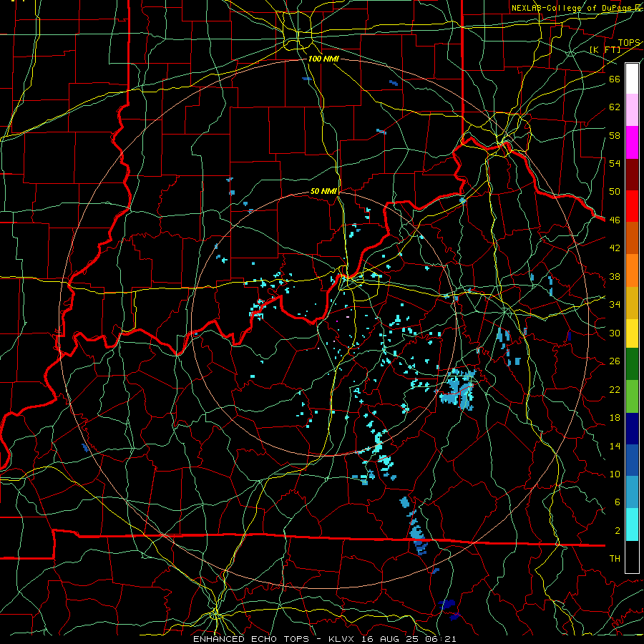This screenshot has height=644, width=644.
Task: Click the "[K FT]" units label
Action: click(x=605, y=49)
